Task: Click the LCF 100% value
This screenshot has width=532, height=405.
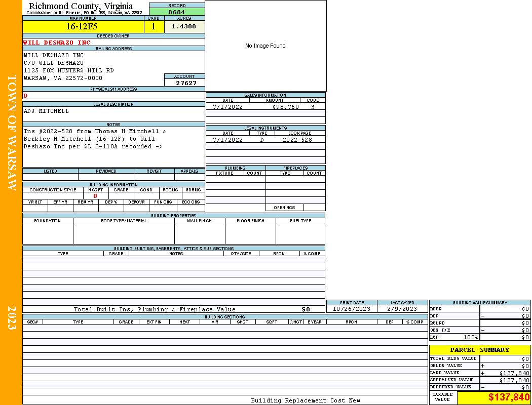Action: click(471, 337)
